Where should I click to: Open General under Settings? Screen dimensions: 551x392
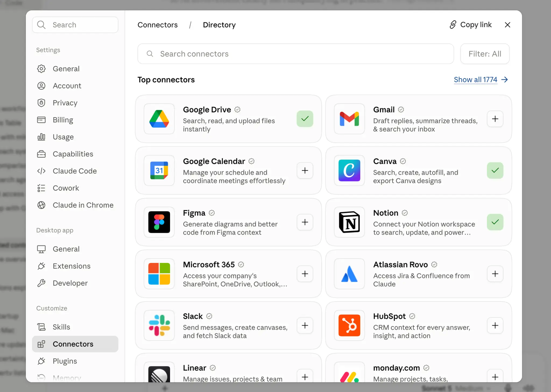(75, 69)
